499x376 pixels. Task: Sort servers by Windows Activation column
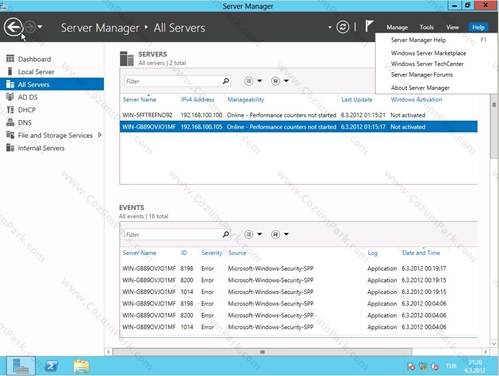coord(416,99)
